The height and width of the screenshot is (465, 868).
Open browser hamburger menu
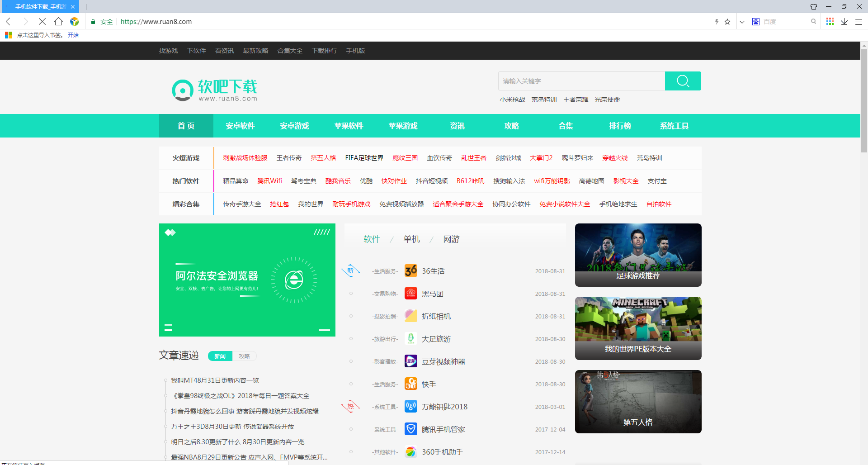[859, 21]
